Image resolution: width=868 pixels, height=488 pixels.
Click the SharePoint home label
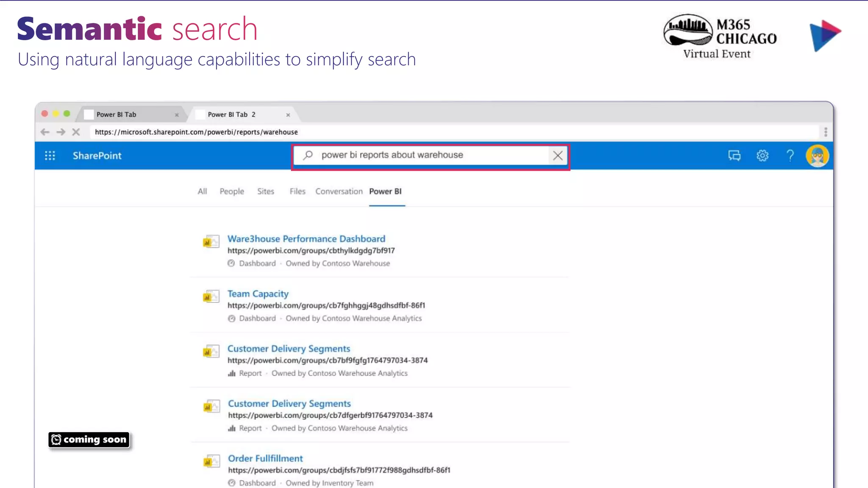pos(97,155)
